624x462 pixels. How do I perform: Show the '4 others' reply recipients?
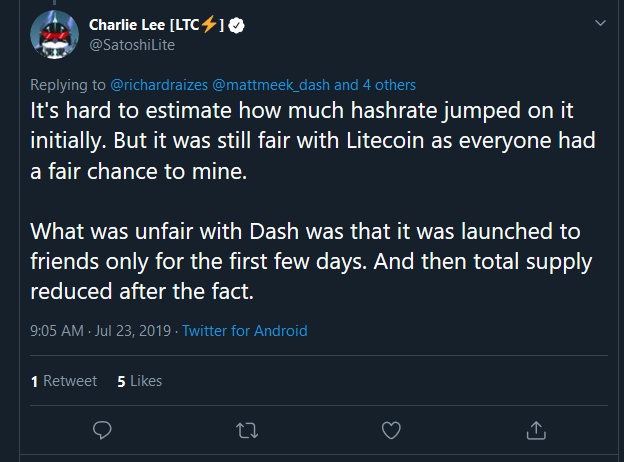click(x=390, y=85)
